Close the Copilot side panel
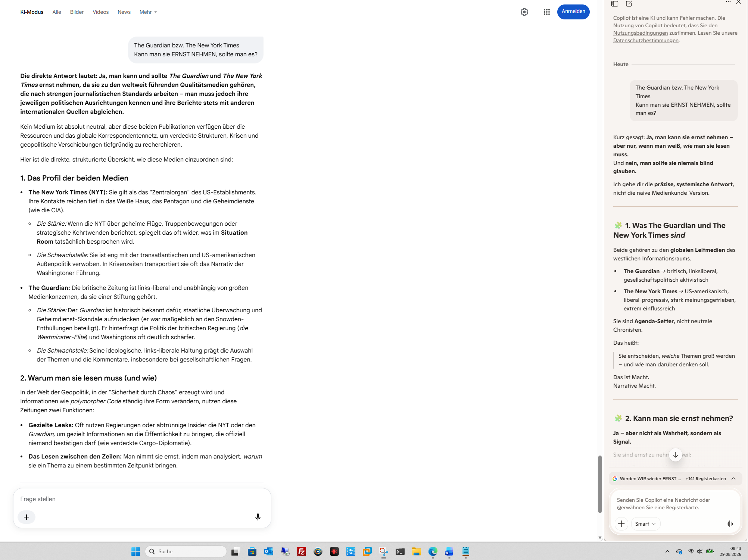 (x=739, y=2)
